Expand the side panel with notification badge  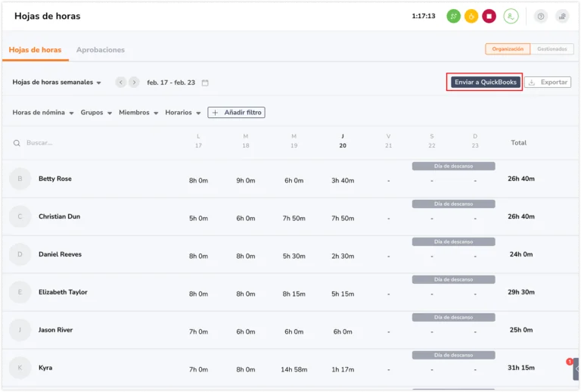pos(576,369)
